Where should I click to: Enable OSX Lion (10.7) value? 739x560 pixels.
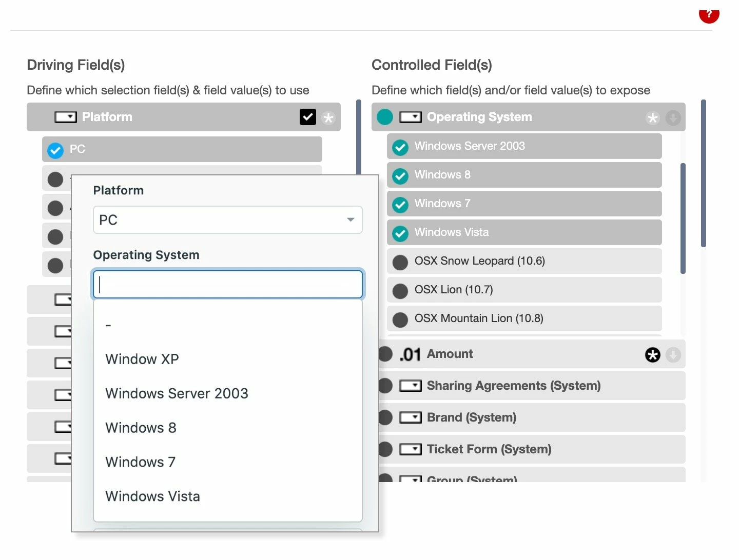[x=400, y=291]
